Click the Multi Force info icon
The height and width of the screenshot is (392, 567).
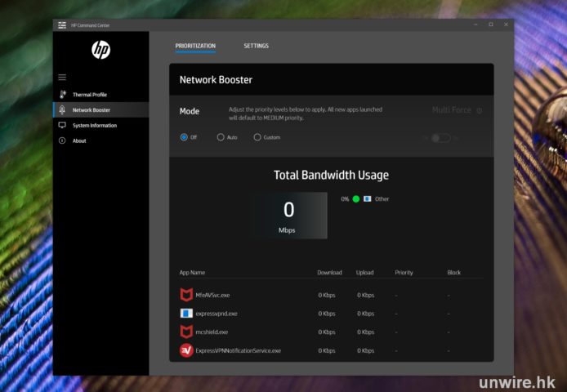point(479,110)
